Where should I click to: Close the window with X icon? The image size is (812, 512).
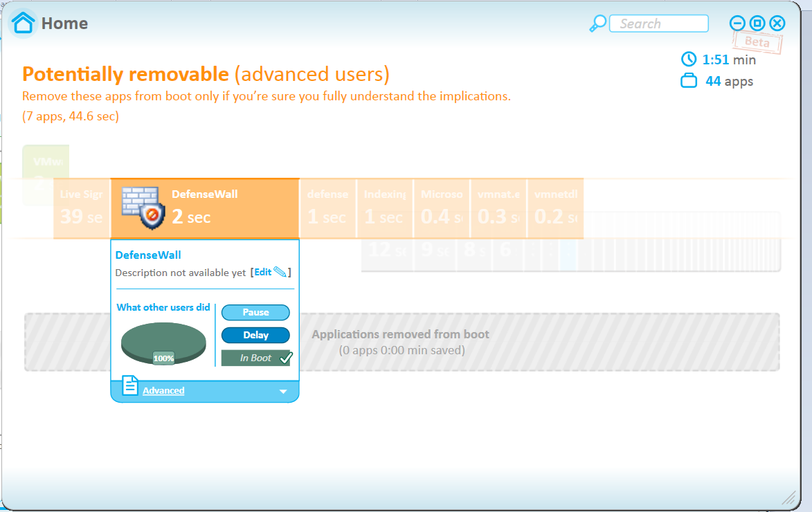click(777, 24)
